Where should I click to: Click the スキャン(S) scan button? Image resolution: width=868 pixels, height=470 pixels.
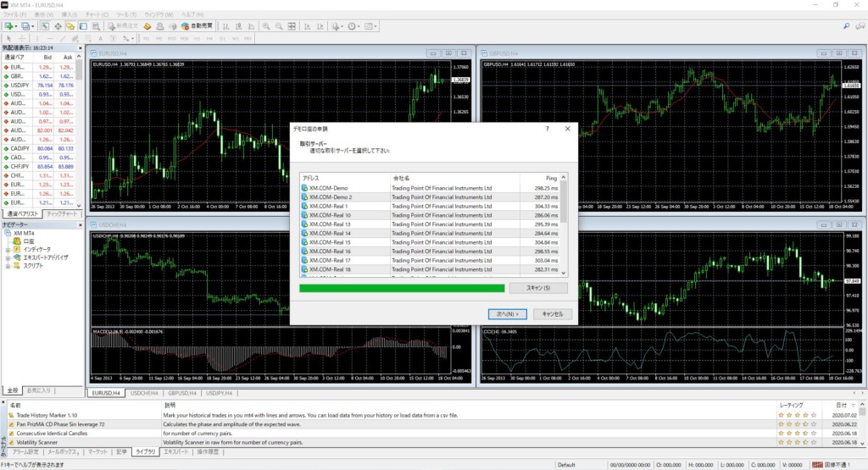[x=538, y=288]
